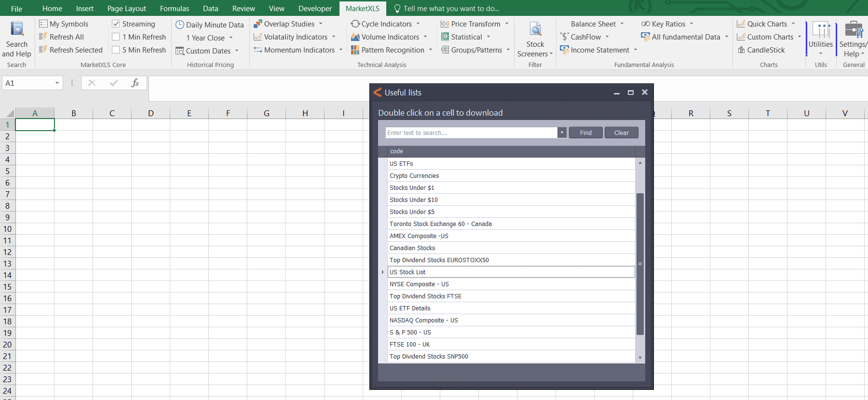
Task: Click the scroll down arrow in the list
Action: (x=640, y=358)
